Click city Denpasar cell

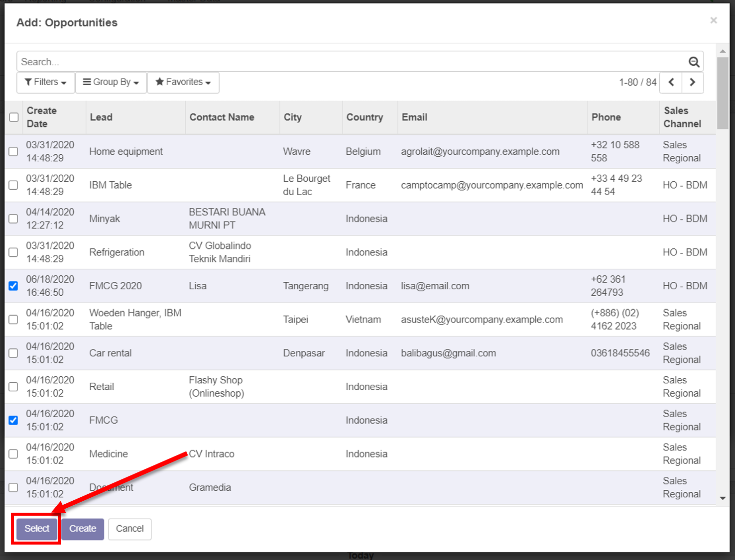(x=304, y=353)
